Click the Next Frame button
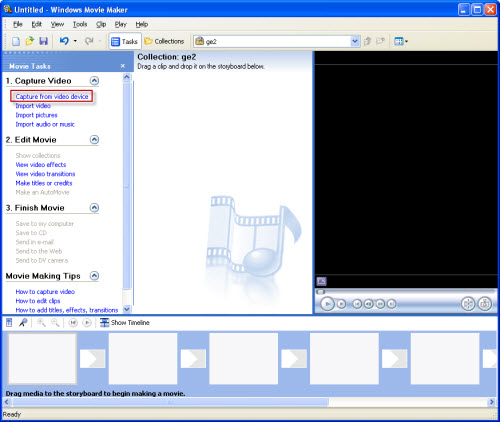This screenshot has width=500, height=422. point(380,304)
